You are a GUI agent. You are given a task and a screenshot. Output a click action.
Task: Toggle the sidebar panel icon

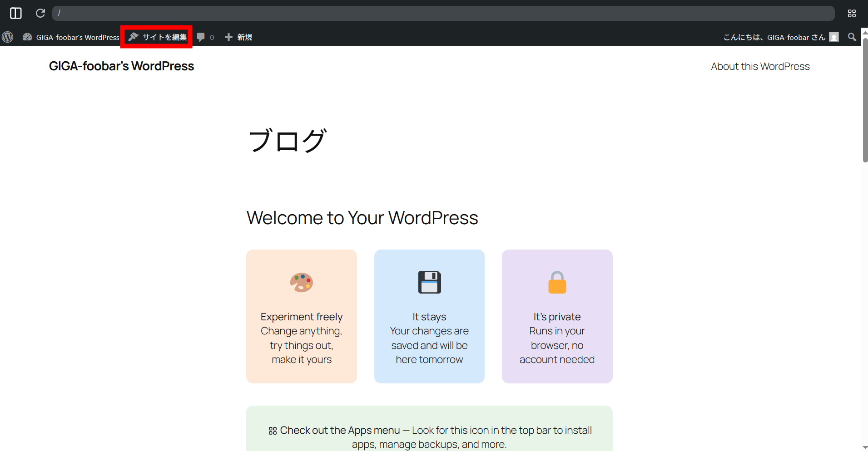16,13
